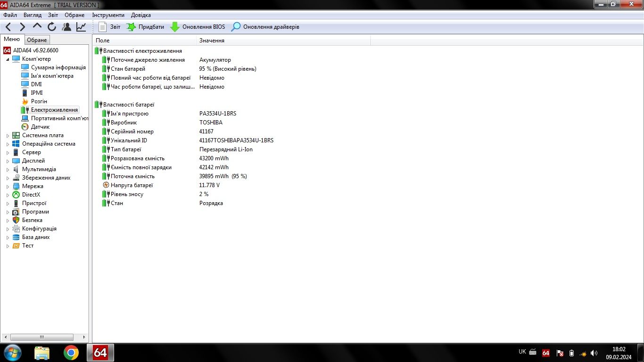644x362 pixels.
Task: Open File Explorer from the taskbar
Action: [x=42, y=353]
